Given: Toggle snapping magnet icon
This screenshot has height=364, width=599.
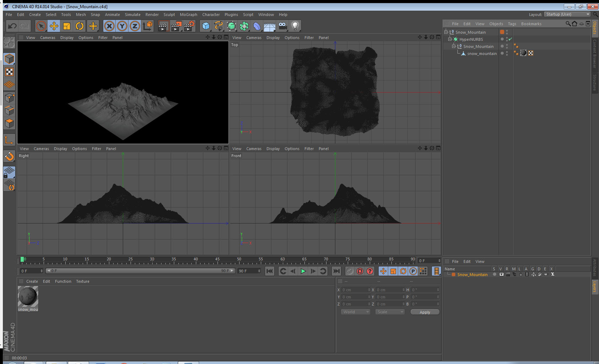Looking at the screenshot, I should (9, 156).
